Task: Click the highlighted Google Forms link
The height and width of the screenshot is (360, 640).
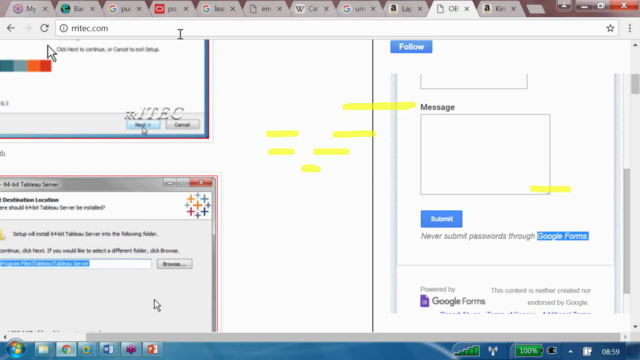Action: tap(562, 236)
